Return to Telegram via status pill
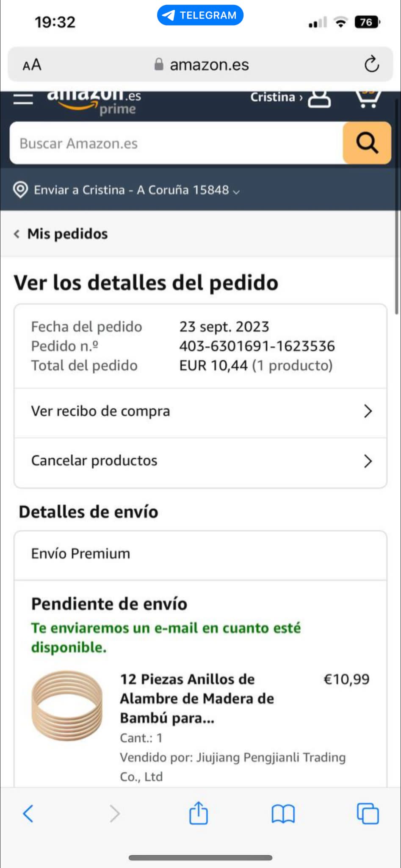Screen dimensions: 401x868 click(200, 15)
